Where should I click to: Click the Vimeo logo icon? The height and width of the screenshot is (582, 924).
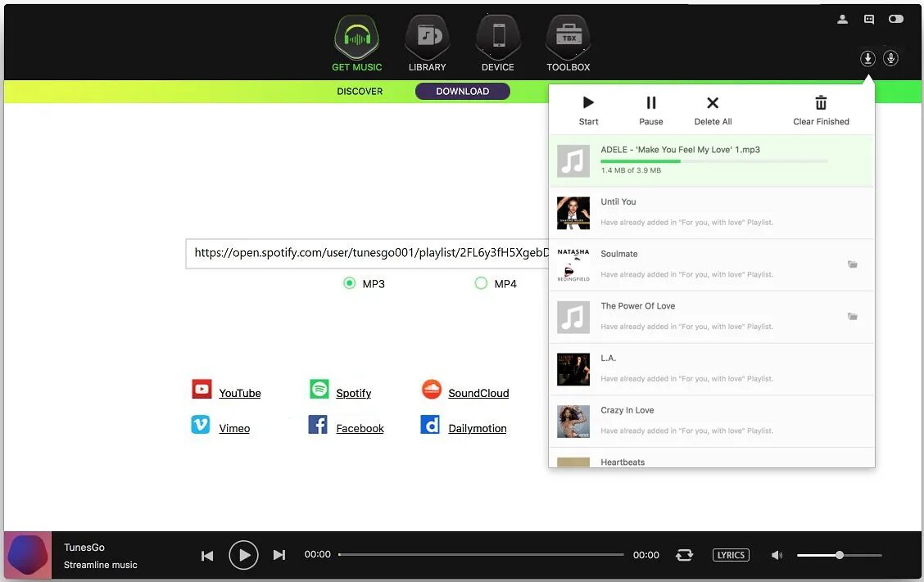201,424
